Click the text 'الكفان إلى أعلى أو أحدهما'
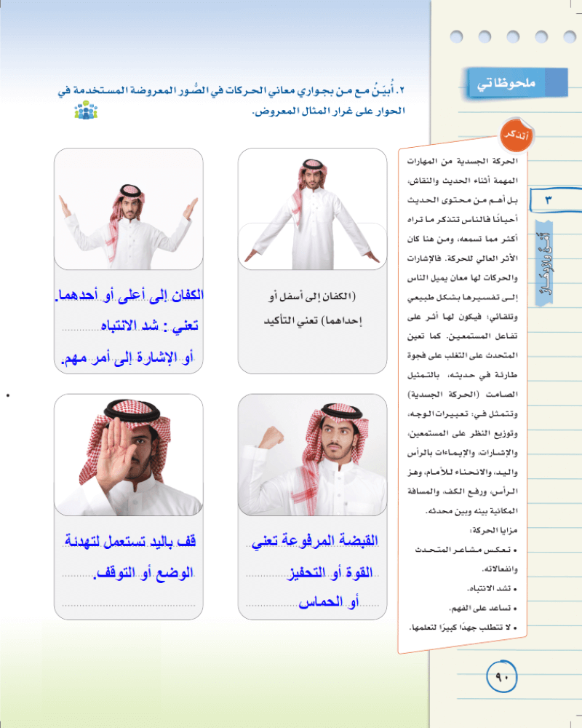Viewport: 582px width, 728px height. coord(129,295)
